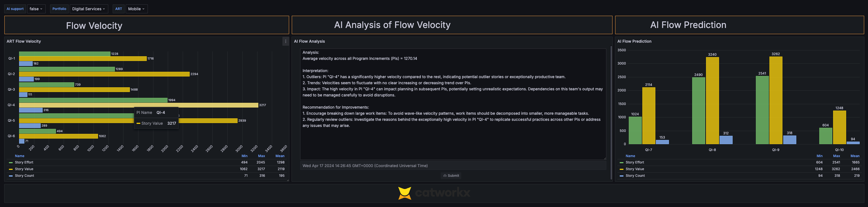Viewport: 868px width, 207px height.
Task: Click yellow Story Value swatch in prediction legend
Action: pos(622,169)
